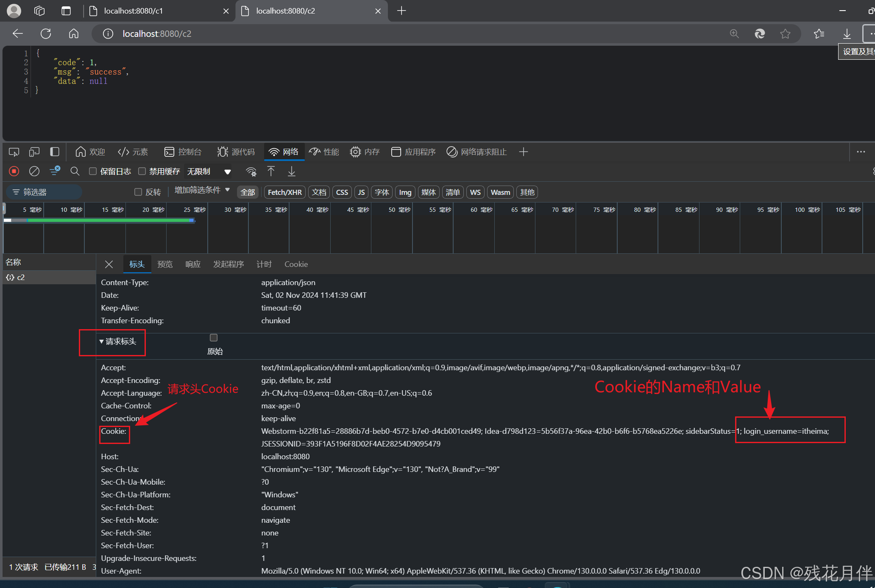The image size is (875, 588).
Task: Open the 计时 request tab
Action: (x=264, y=264)
